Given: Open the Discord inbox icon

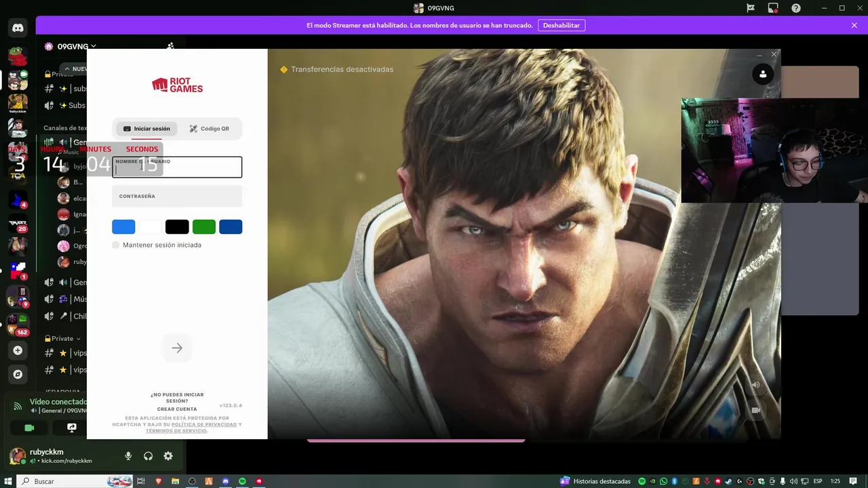Looking at the screenshot, I should coord(773,8).
